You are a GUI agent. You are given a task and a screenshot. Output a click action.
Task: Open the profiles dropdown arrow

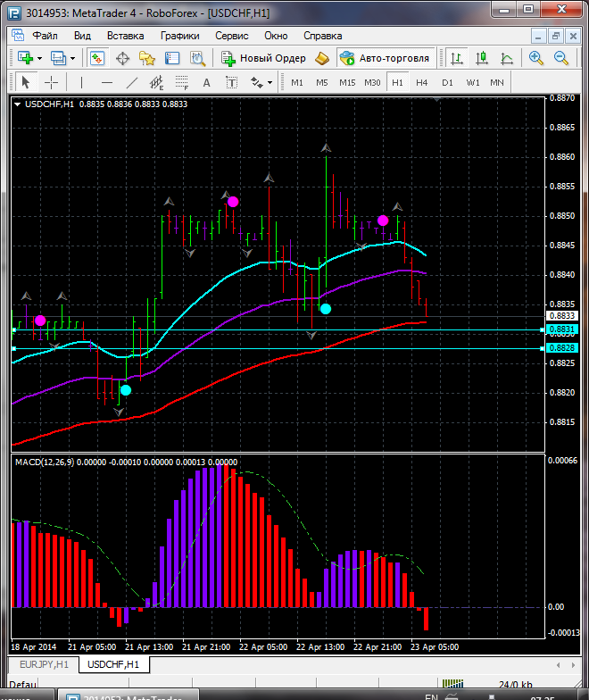click(x=73, y=58)
